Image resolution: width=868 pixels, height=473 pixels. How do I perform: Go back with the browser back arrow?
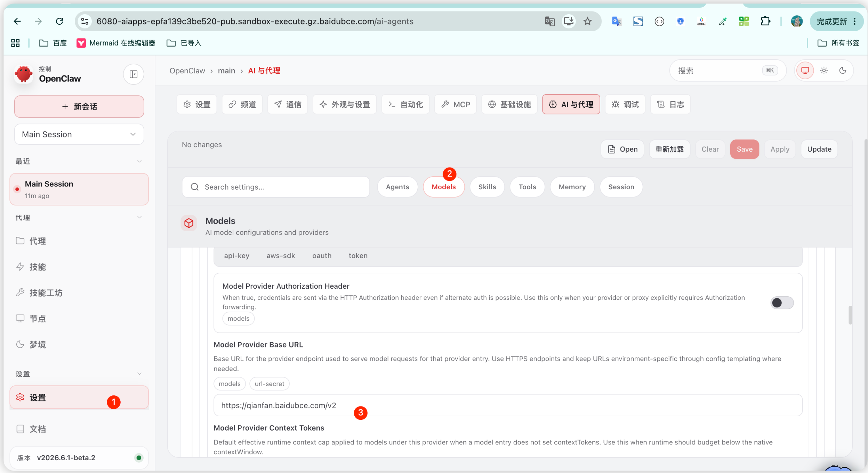[x=17, y=22]
